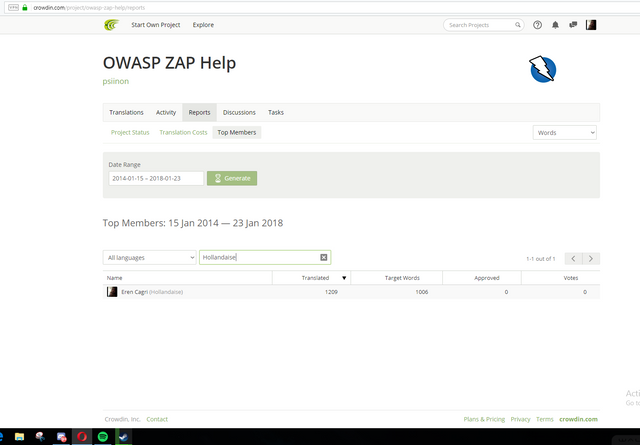Click Eren Cagri's avatar thumbnail

[x=112, y=291]
